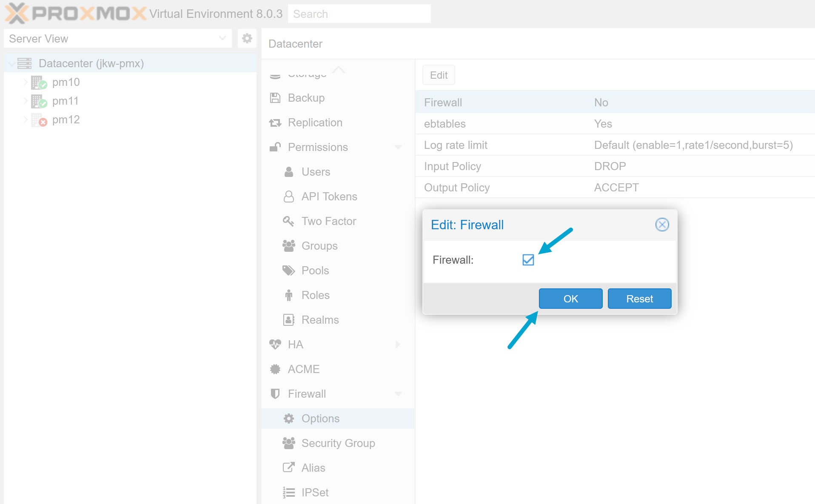Screen dimensions: 815x504
Task: Select the Backup icon in sidebar
Action: pos(276,97)
